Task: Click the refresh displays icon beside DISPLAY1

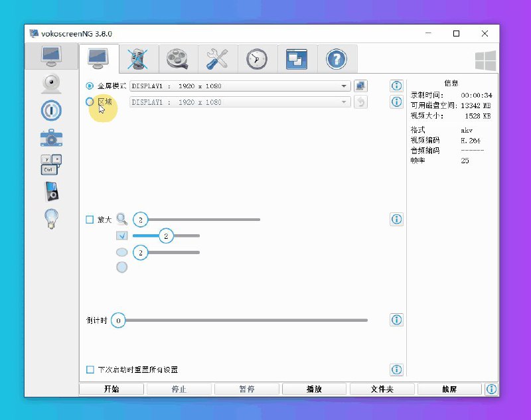Action: pos(359,85)
